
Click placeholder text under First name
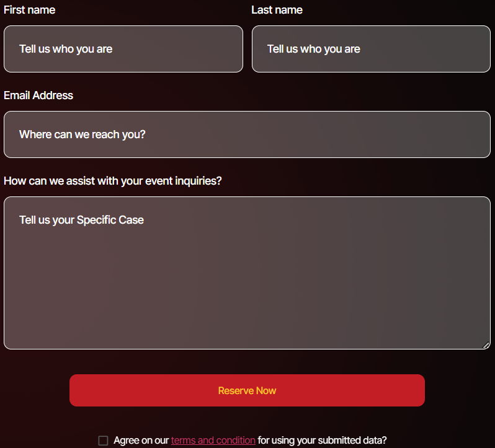pos(66,49)
